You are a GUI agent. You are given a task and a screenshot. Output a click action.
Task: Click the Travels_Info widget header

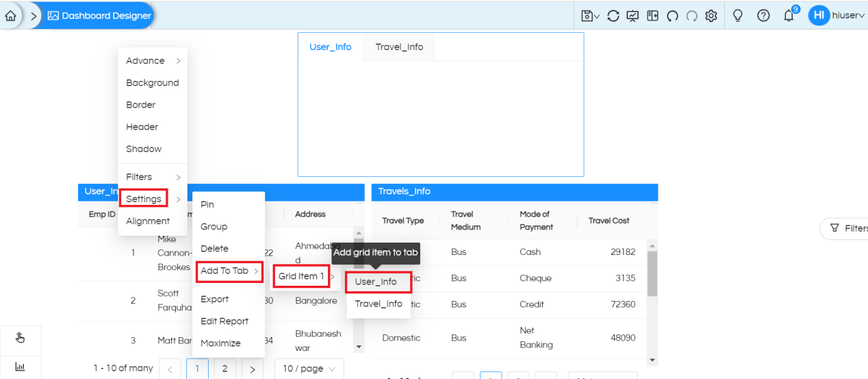(x=515, y=191)
